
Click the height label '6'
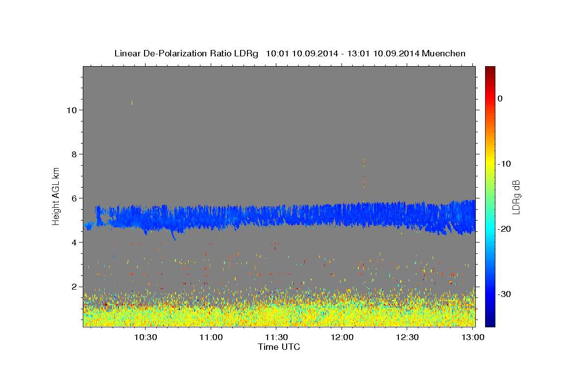[x=73, y=198]
